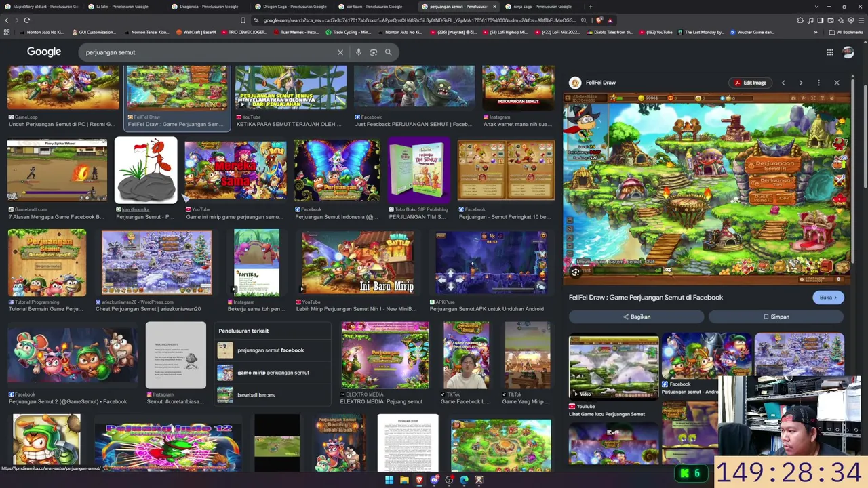Open the bookmarks apps grid icon

coord(7,32)
